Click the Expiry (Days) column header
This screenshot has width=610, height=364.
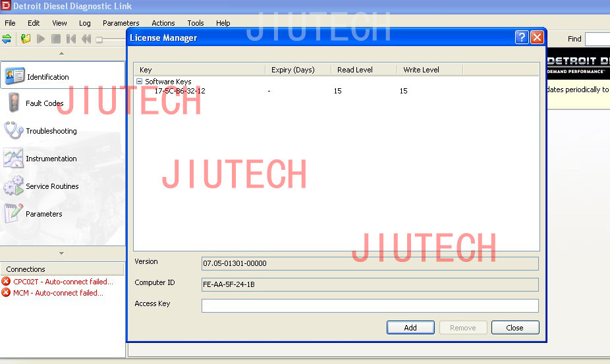pos(298,70)
